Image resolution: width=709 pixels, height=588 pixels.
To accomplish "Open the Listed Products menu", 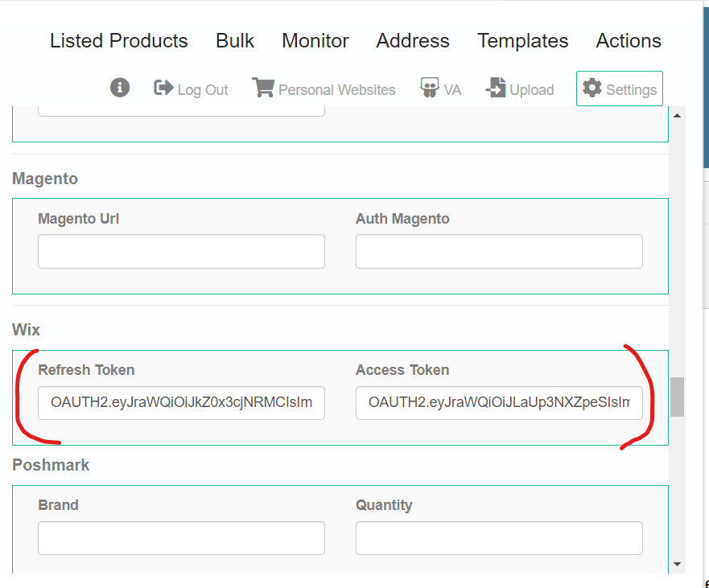I will pos(119,41).
